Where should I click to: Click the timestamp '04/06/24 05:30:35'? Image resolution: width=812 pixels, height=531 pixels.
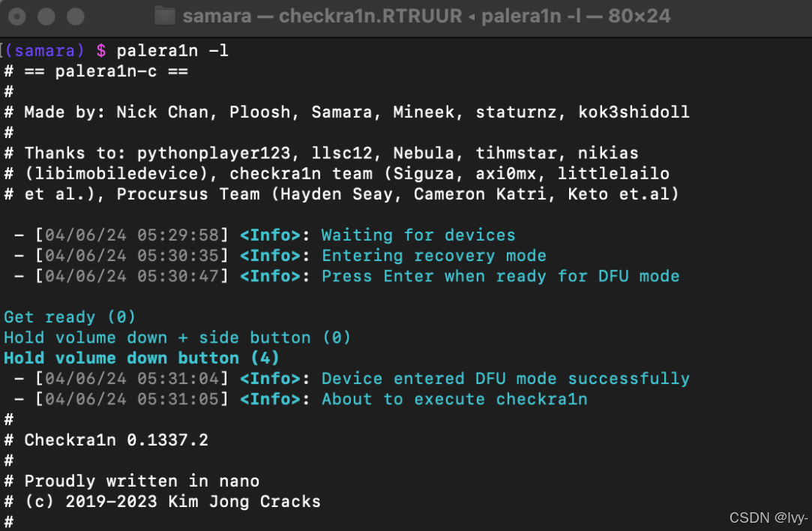point(132,256)
